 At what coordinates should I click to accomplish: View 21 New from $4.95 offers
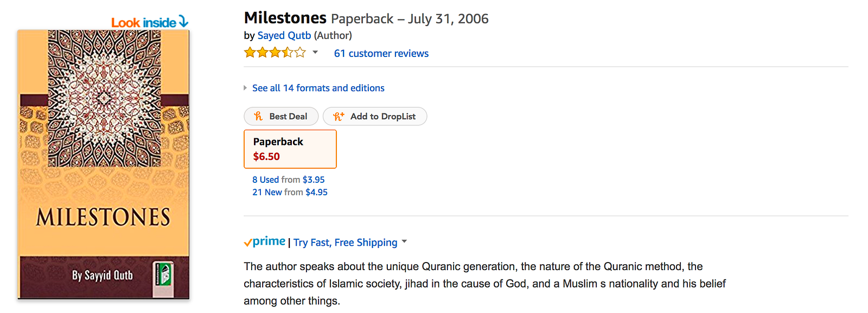290,192
